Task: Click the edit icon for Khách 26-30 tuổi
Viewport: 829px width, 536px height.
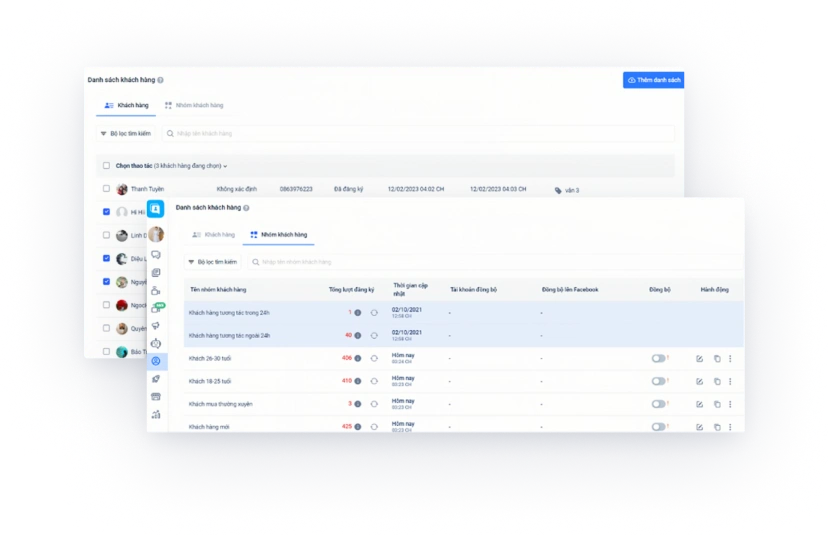Action: pos(700,358)
